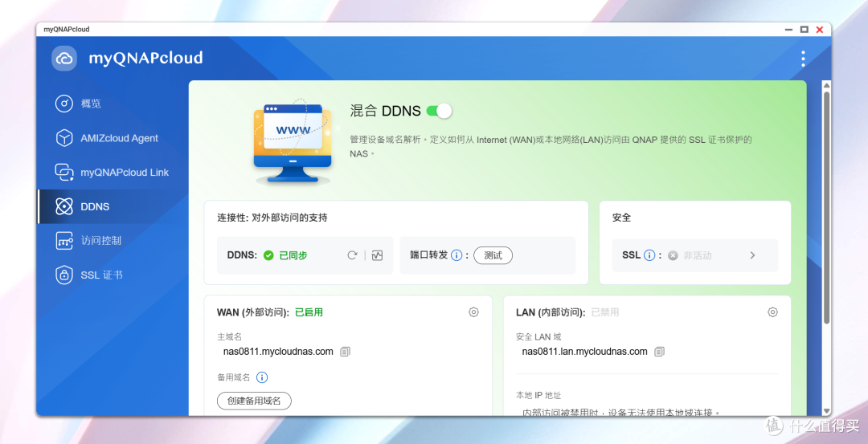The width and height of the screenshot is (868, 444).
Task: Maximize the myQNAPcloud window
Action: click(x=805, y=29)
